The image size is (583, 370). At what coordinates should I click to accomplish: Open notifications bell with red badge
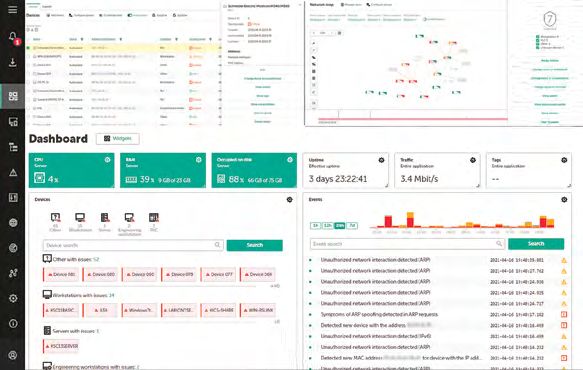(x=13, y=37)
